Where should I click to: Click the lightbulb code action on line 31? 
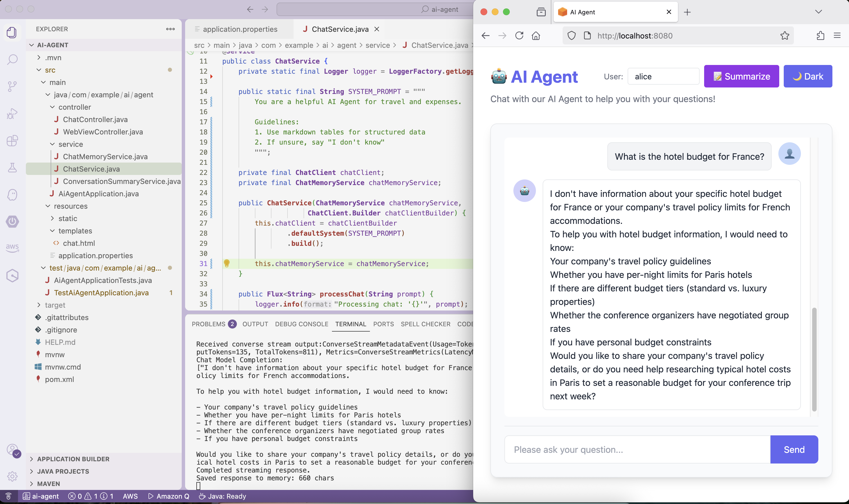(227, 263)
